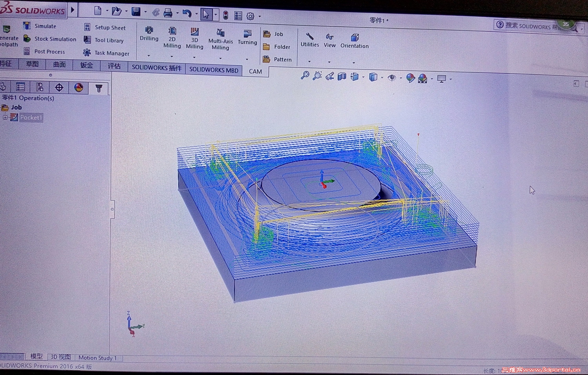
Task: Zoom to fit the model
Action: pyautogui.click(x=305, y=75)
